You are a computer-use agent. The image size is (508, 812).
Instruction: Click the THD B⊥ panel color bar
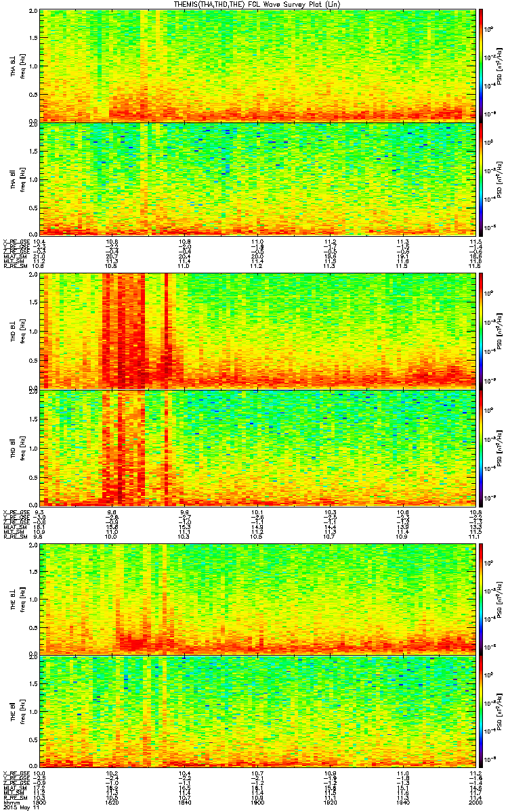click(x=480, y=330)
